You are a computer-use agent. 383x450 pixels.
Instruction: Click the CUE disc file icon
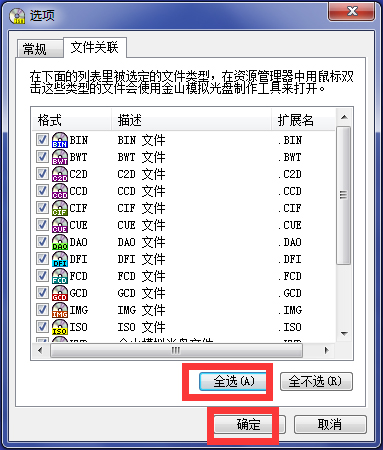click(60, 225)
